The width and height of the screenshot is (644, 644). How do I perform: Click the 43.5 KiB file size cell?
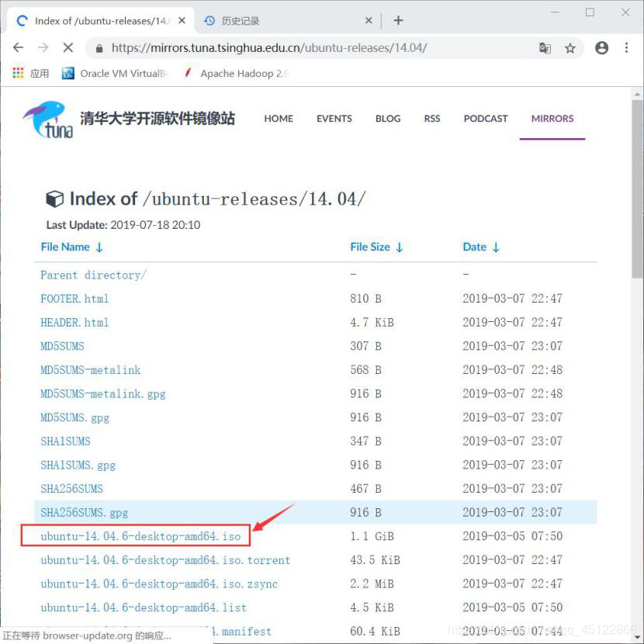click(x=375, y=560)
